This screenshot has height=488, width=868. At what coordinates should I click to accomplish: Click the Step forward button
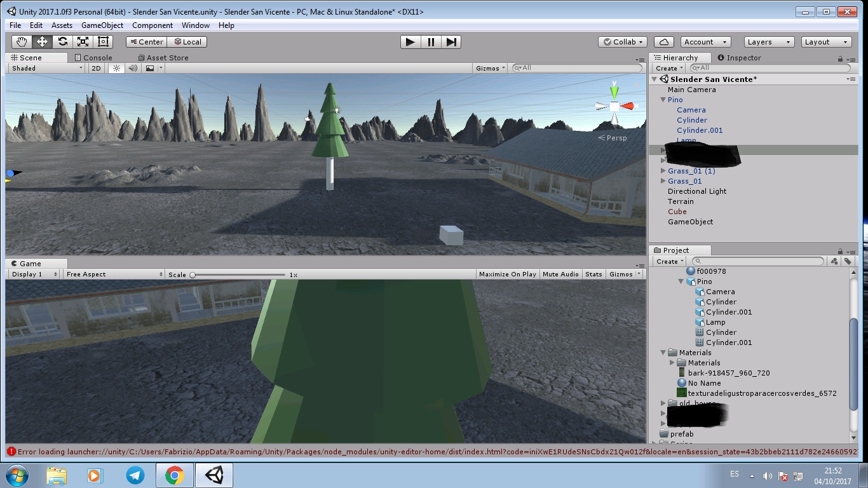coord(451,42)
